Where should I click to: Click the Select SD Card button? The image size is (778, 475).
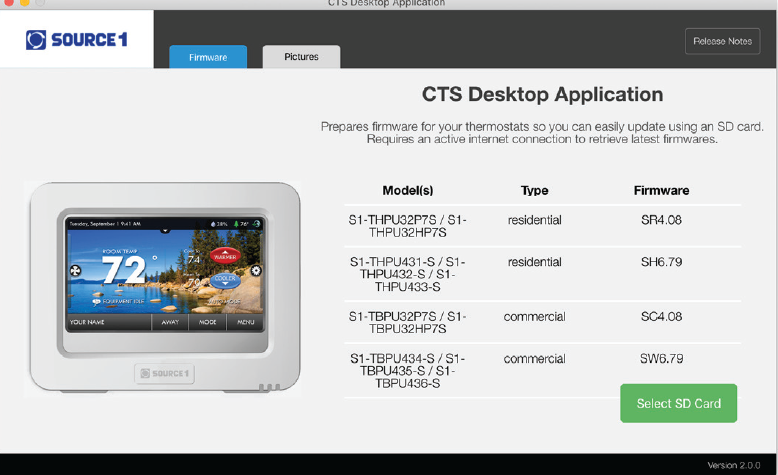point(678,403)
